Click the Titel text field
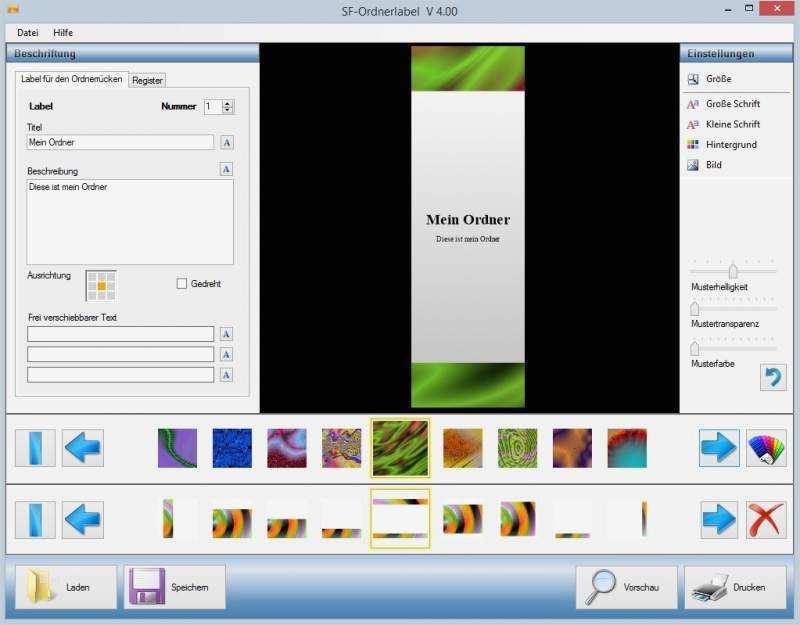Viewport: 800px width, 625px height. (120, 142)
